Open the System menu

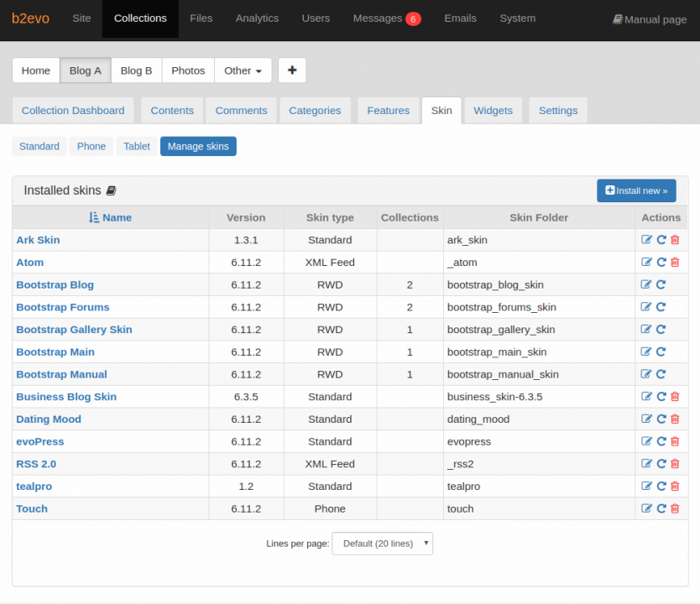tap(517, 18)
